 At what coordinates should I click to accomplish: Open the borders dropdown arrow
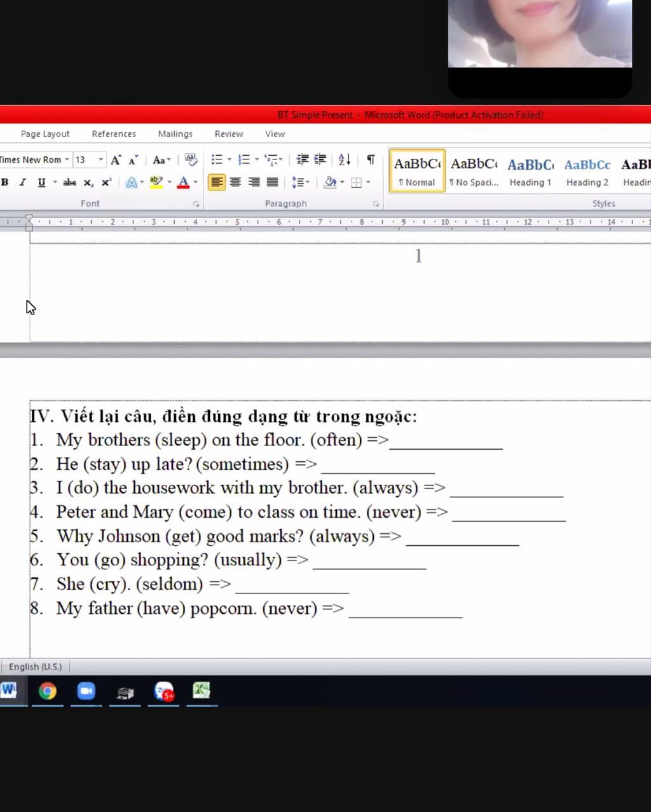368,182
